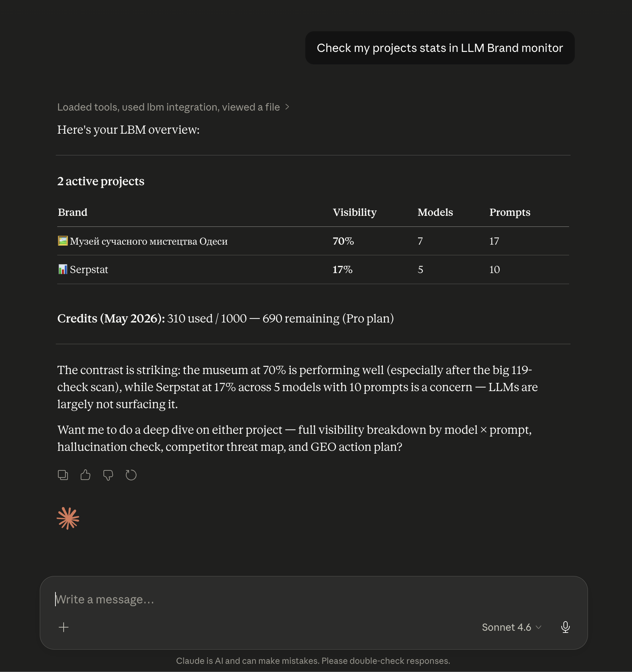Click the 'Credits (May 2026):' line
Image resolution: width=632 pixels, height=672 pixels.
point(225,318)
